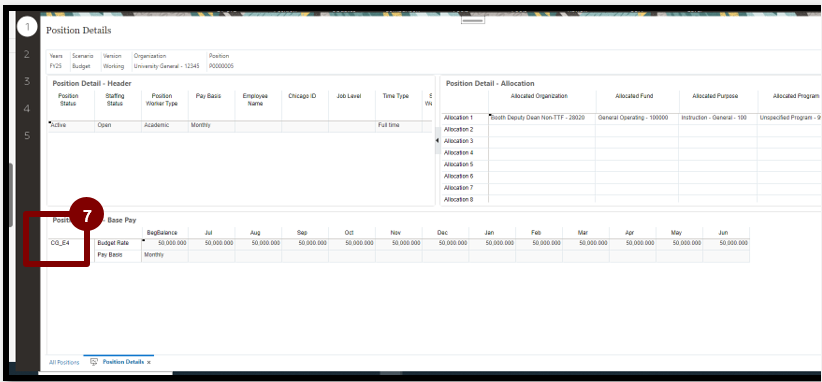Close the Position Details tab

coord(149,362)
